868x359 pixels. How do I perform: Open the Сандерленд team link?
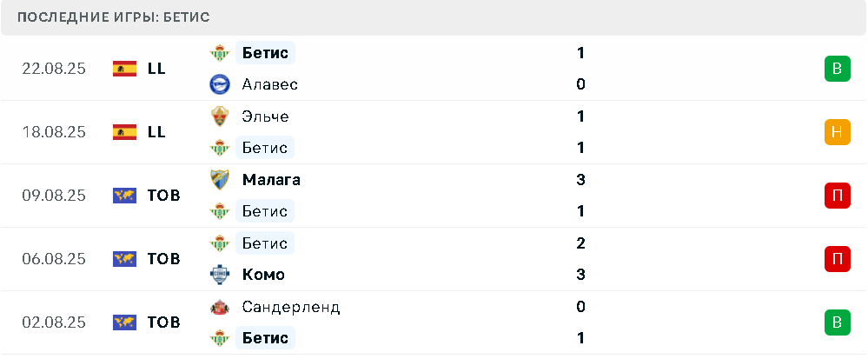pyautogui.click(x=291, y=307)
